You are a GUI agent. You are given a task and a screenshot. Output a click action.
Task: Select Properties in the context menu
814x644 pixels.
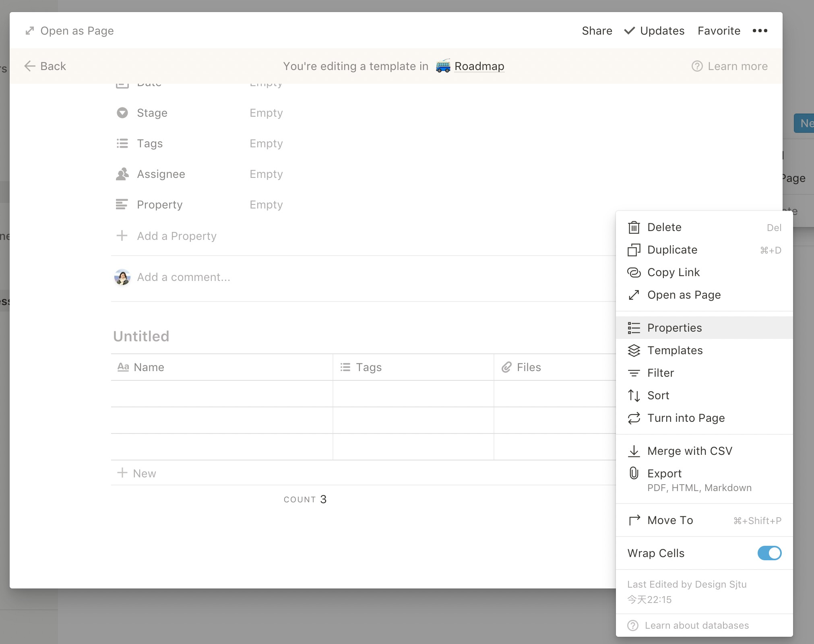point(674,328)
